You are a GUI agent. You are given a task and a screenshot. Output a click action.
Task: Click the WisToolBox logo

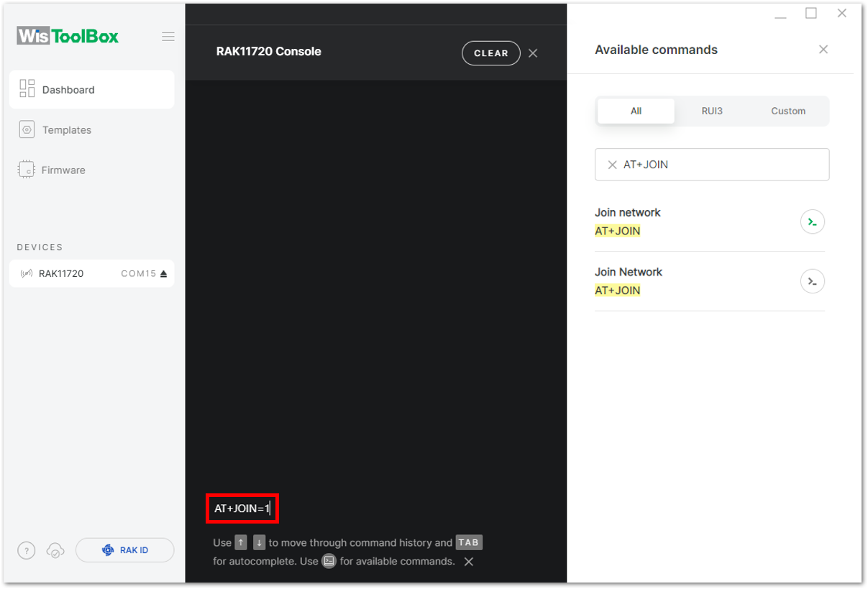(x=68, y=36)
